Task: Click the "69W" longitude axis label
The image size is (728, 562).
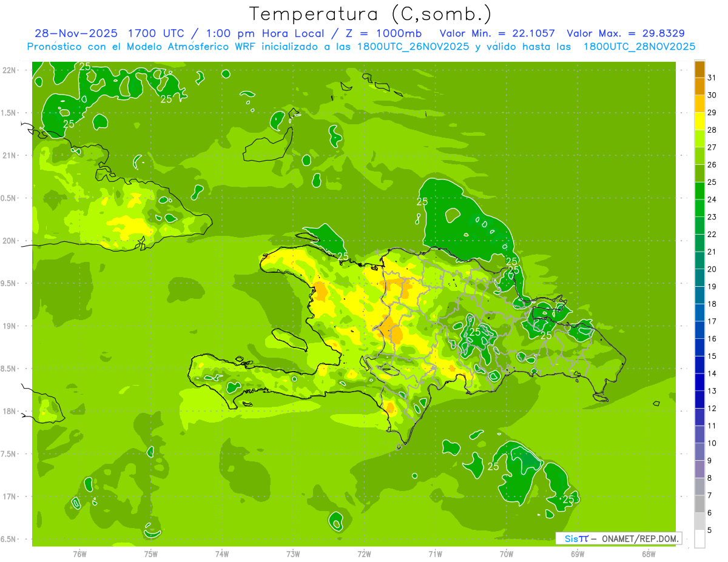Action: click(x=578, y=554)
